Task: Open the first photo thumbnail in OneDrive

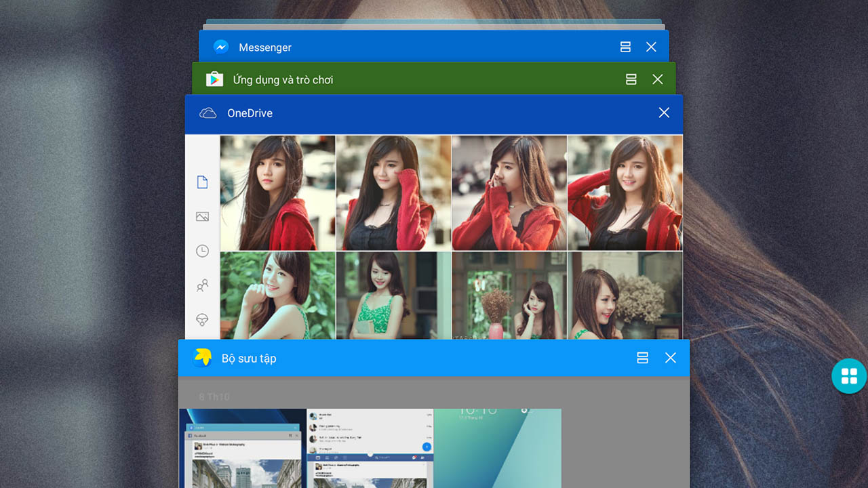Action: pos(277,193)
